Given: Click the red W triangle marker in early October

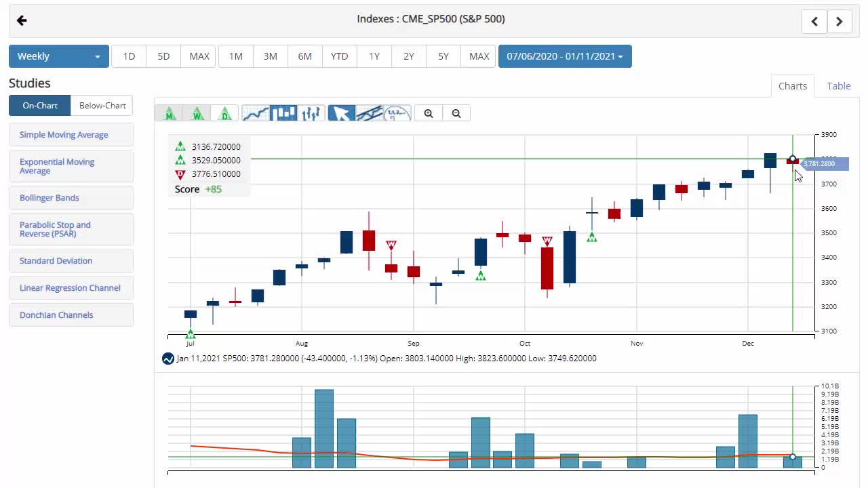Looking at the screenshot, I should point(547,241).
